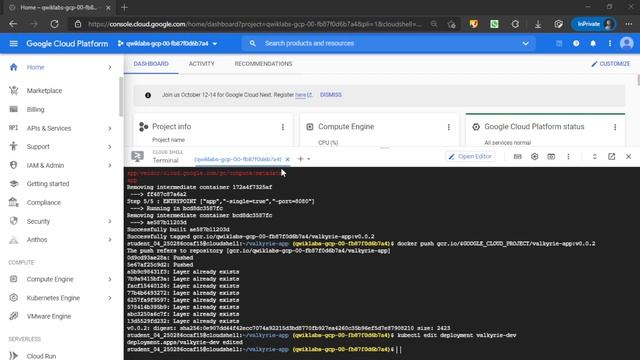Click the Home sidebar icon
The width and height of the screenshot is (640, 360).
click(13, 67)
